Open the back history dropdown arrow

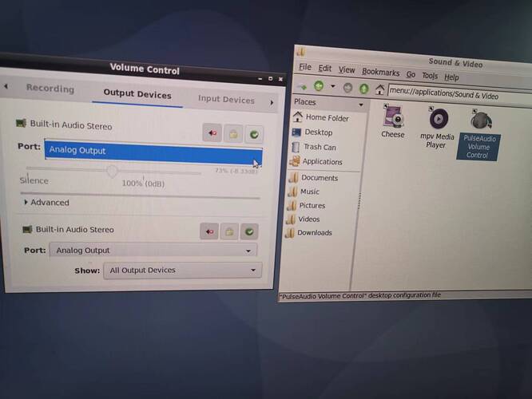click(x=333, y=86)
